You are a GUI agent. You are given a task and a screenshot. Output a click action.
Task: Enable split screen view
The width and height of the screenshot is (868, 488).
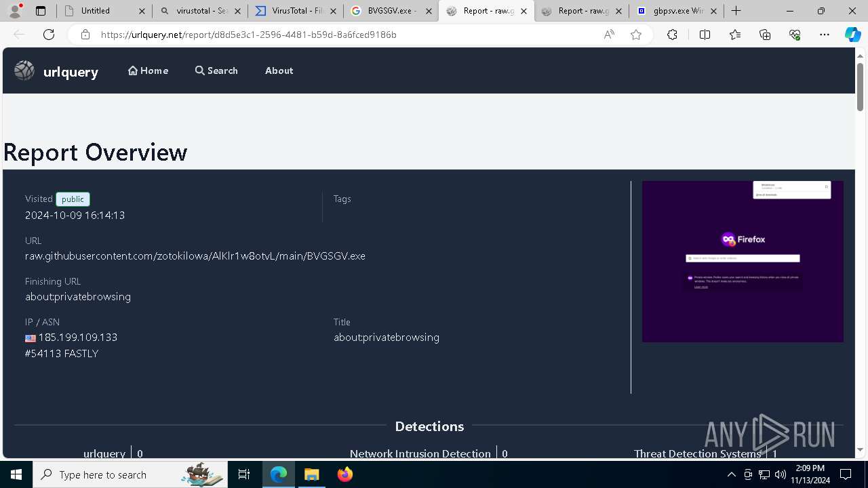point(705,35)
